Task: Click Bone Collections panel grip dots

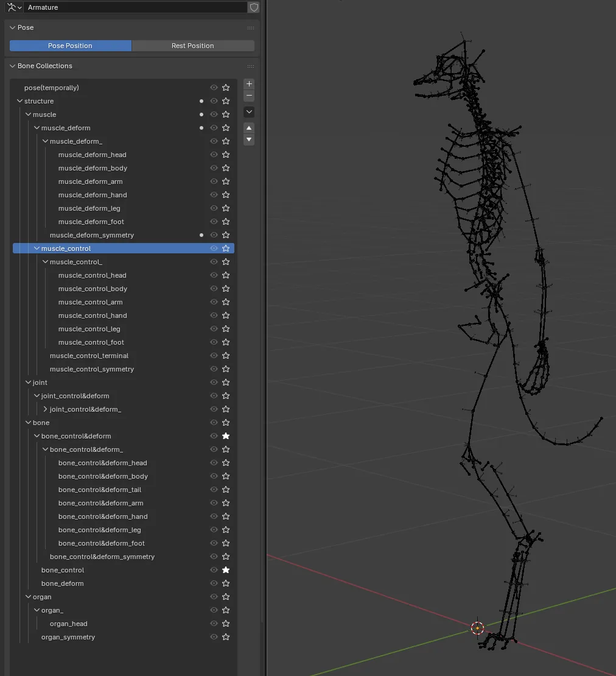Action: [251, 66]
